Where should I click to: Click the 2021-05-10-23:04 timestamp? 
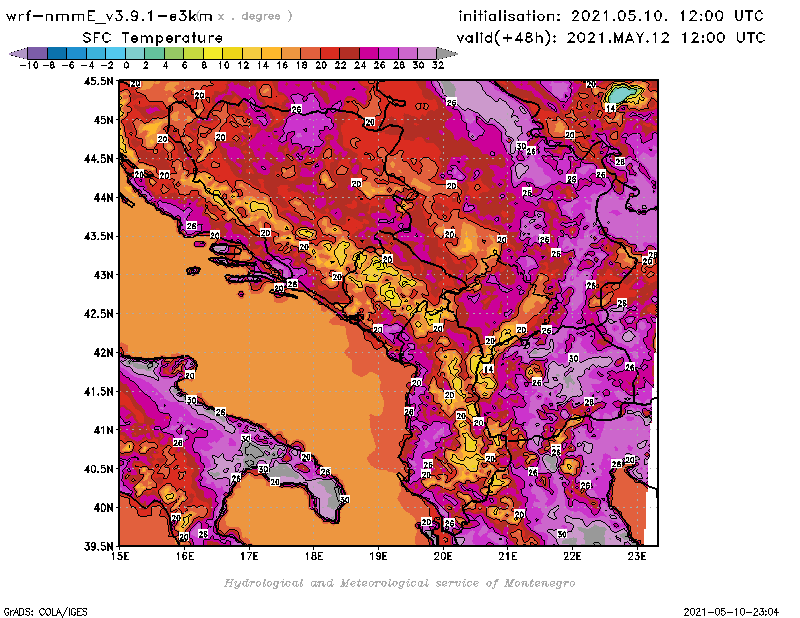click(731, 612)
